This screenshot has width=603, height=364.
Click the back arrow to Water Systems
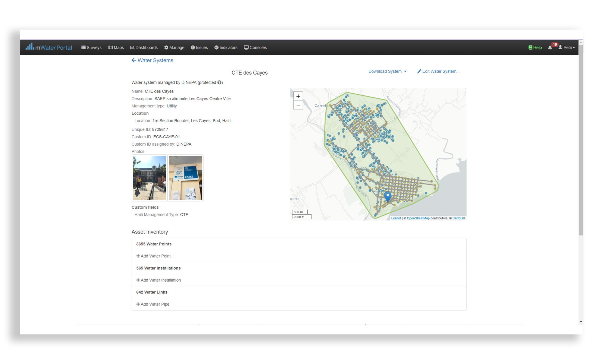[x=134, y=60]
